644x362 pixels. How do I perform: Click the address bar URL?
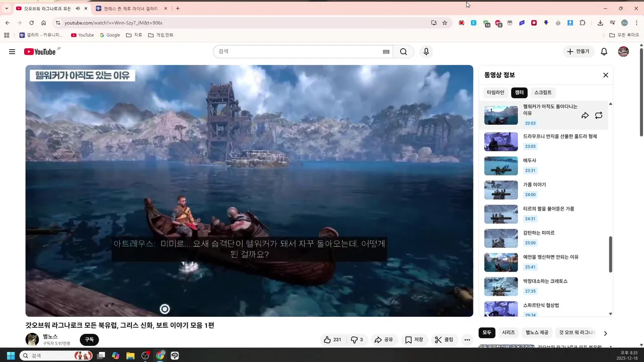[113, 23]
